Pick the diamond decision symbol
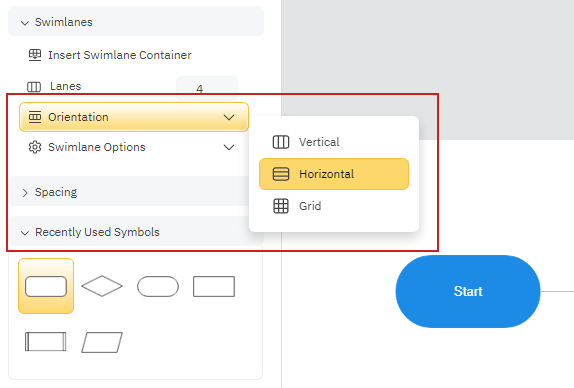Image resolution: width=574 pixels, height=388 pixels. click(x=102, y=286)
